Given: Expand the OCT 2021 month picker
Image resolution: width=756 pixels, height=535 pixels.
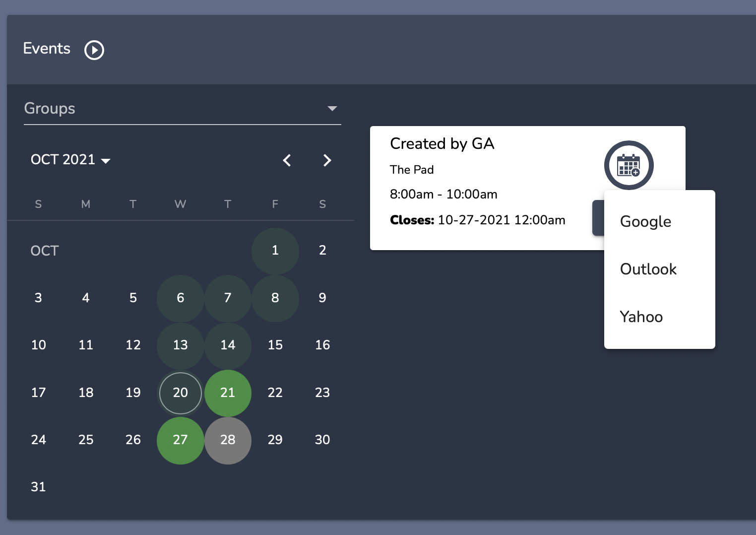Looking at the screenshot, I should tap(70, 160).
